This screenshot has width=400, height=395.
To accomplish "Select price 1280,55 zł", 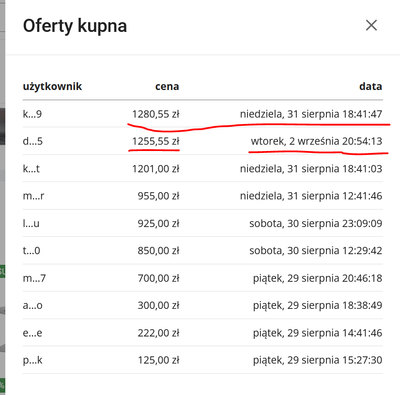I will (x=156, y=114).
